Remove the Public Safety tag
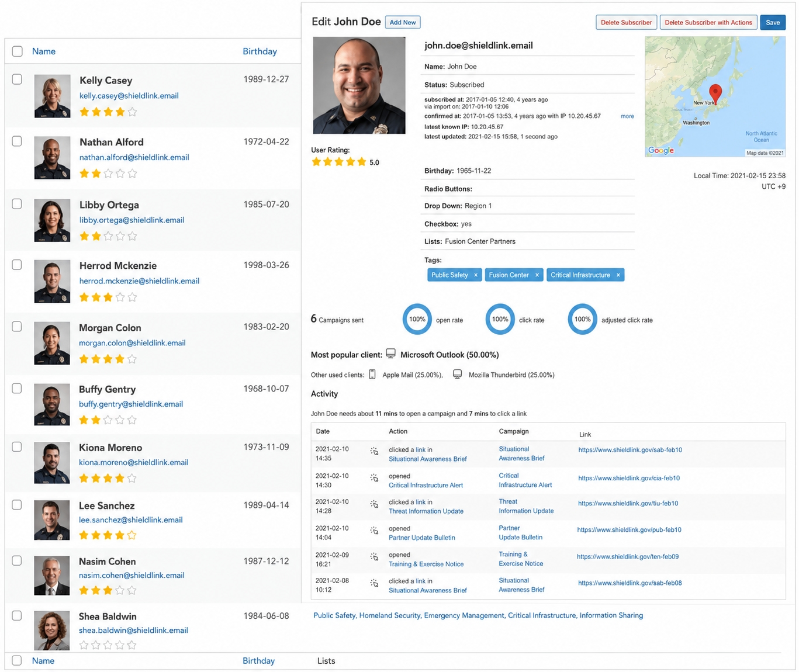 (476, 275)
